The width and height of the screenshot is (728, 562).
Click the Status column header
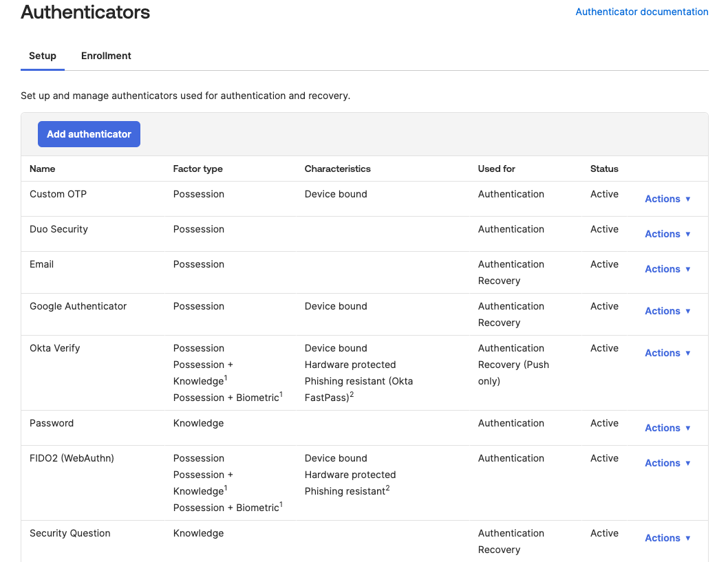tap(603, 169)
